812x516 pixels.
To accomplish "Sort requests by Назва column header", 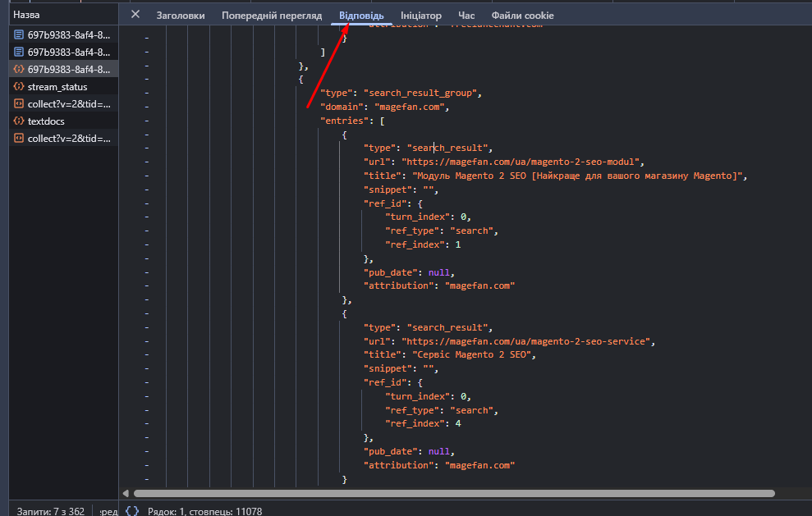I will pos(26,15).
